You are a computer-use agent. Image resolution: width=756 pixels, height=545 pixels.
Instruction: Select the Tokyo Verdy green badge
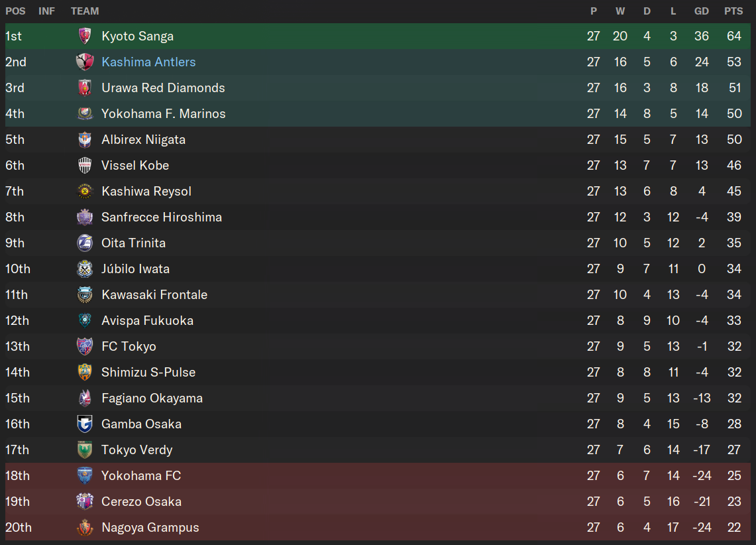coord(85,450)
